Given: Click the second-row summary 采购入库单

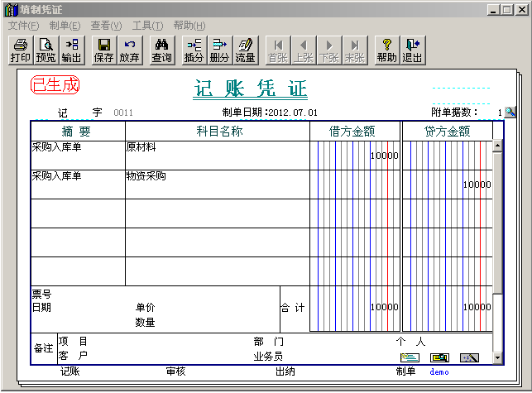Looking at the screenshot, I should pyautogui.click(x=56, y=175).
